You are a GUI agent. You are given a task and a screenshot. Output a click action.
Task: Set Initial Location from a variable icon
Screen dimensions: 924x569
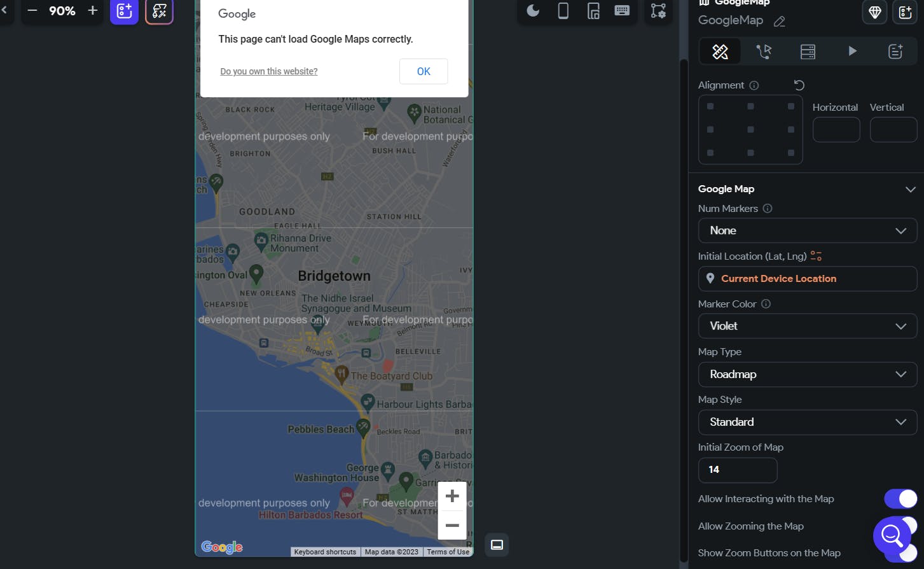click(x=816, y=256)
